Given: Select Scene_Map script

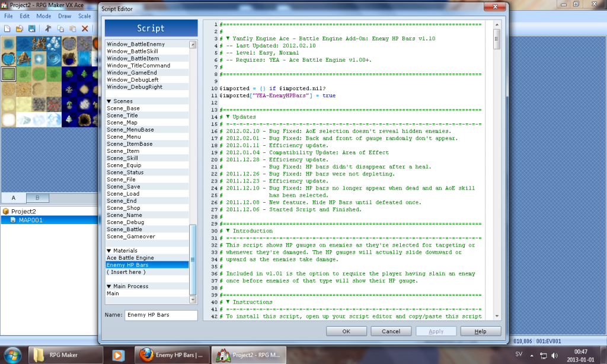Looking at the screenshot, I should click(147, 122).
